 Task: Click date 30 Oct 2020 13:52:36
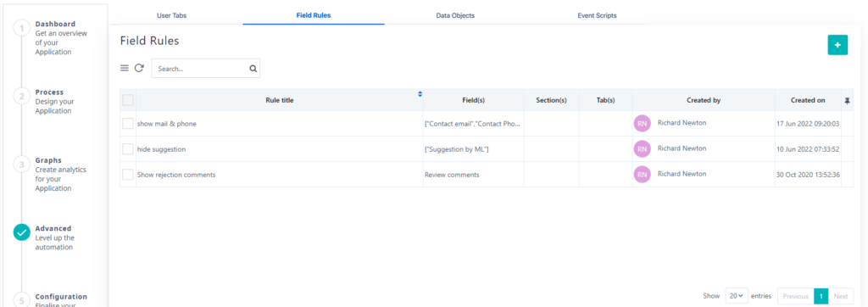(x=808, y=175)
